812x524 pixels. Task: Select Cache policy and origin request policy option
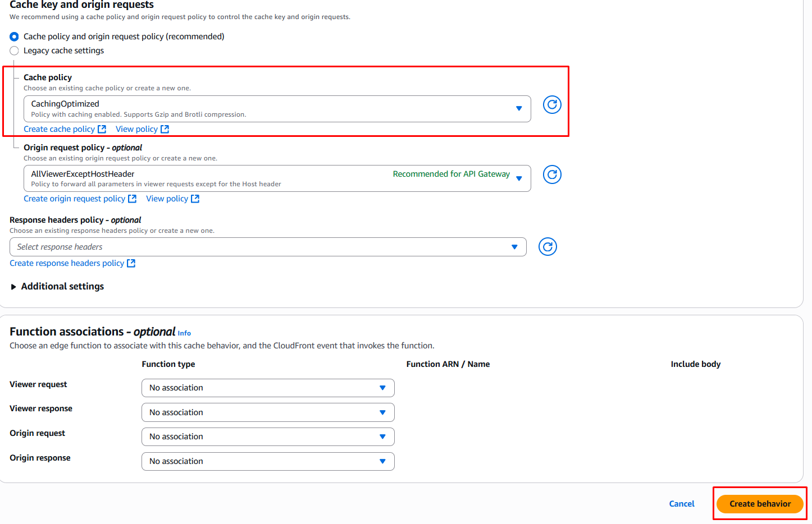click(x=15, y=36)
